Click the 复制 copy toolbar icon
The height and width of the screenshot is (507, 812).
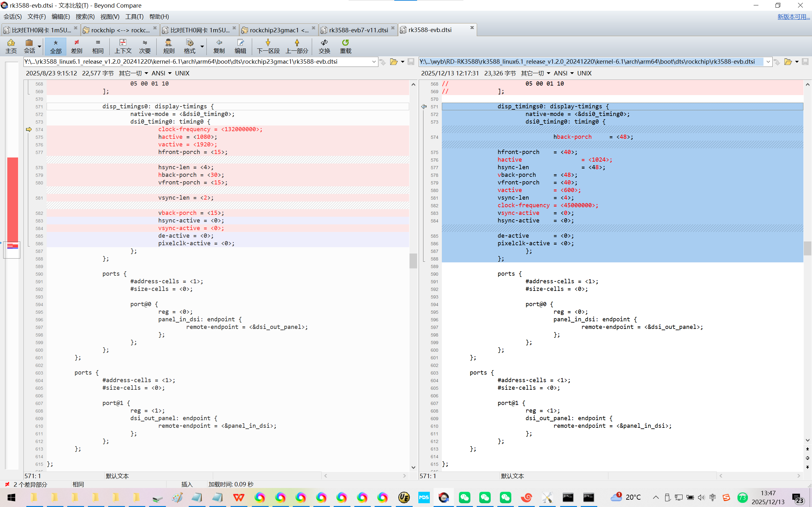(219, 46)
